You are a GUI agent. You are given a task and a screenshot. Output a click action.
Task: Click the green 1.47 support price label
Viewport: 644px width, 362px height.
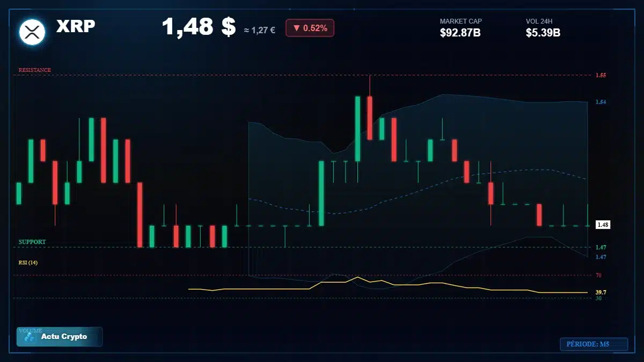pos(601,247)
